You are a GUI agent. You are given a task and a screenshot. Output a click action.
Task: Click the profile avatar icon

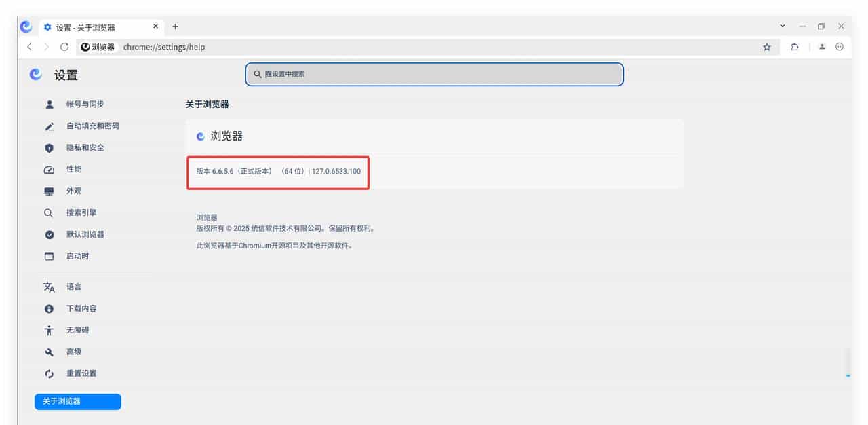[821, 47]
